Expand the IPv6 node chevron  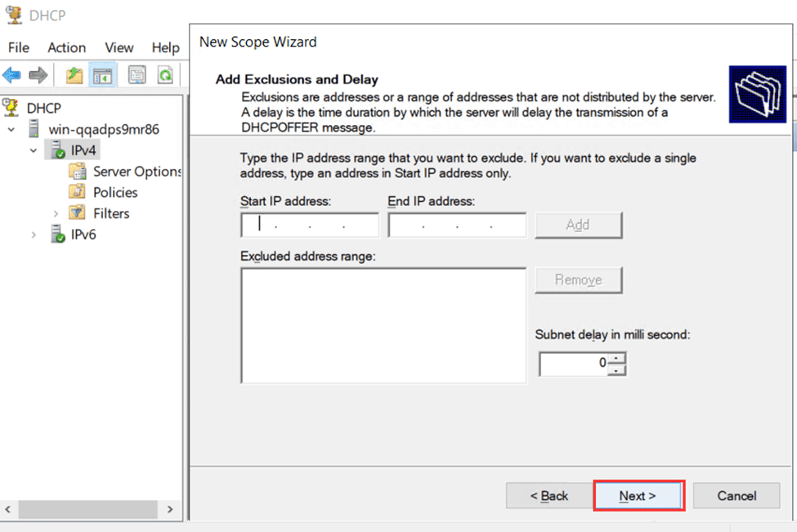tap(34, 234)
